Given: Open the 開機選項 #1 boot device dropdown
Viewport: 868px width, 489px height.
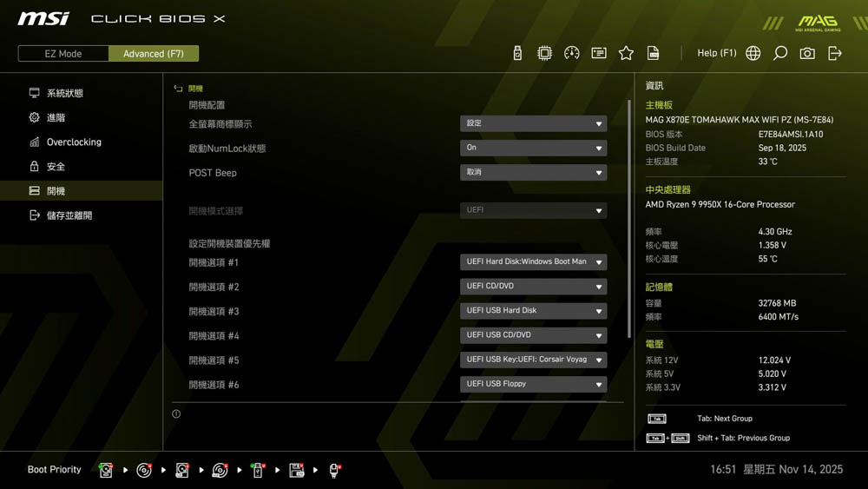Looking at the screenshot, I should click(x=533, y=261).
